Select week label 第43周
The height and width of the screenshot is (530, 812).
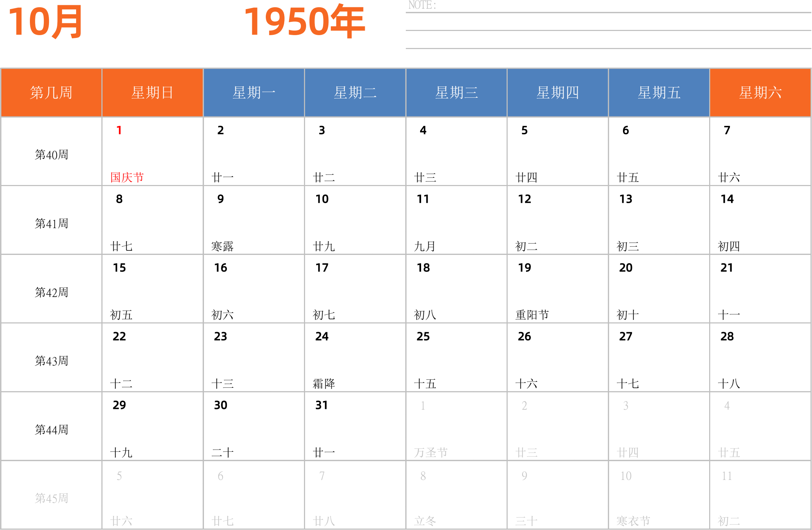coord(51,361)
